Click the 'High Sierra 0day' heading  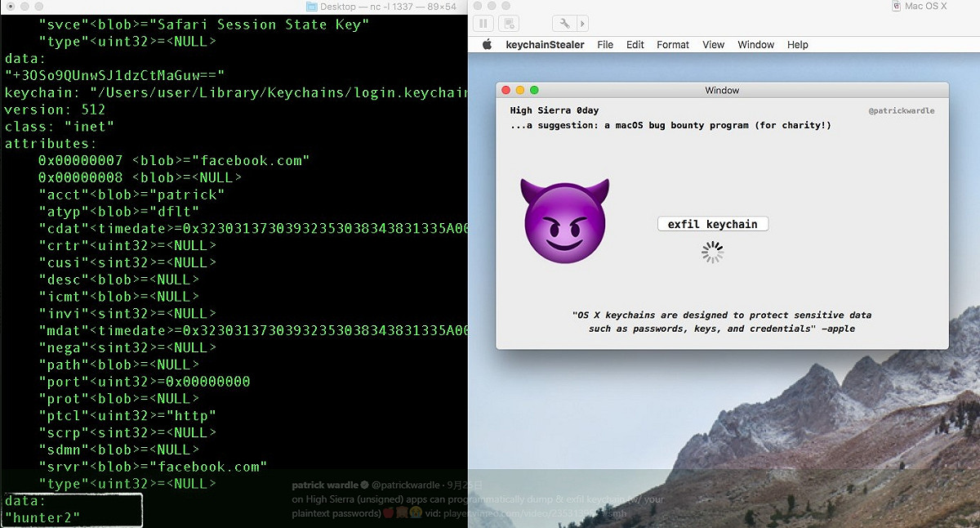555,111
